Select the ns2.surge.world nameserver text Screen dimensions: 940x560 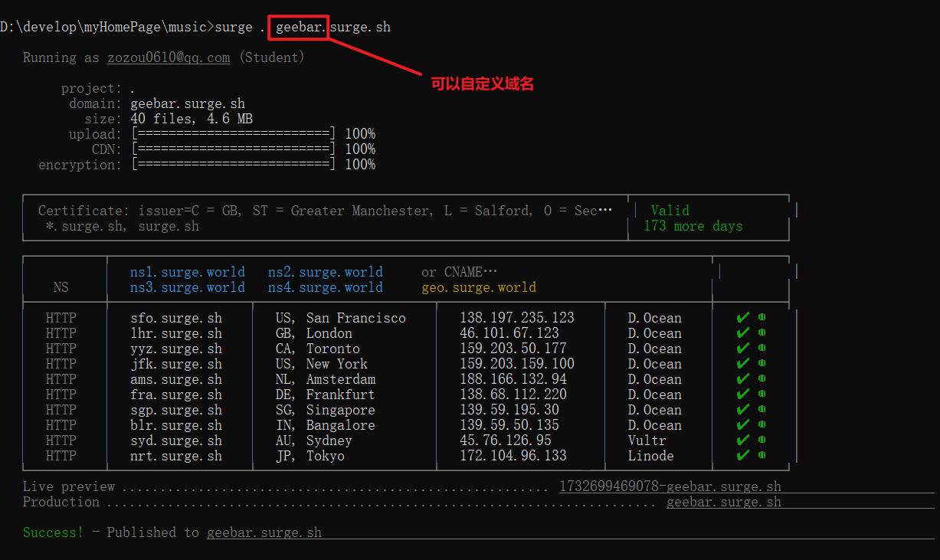point(326,272)
